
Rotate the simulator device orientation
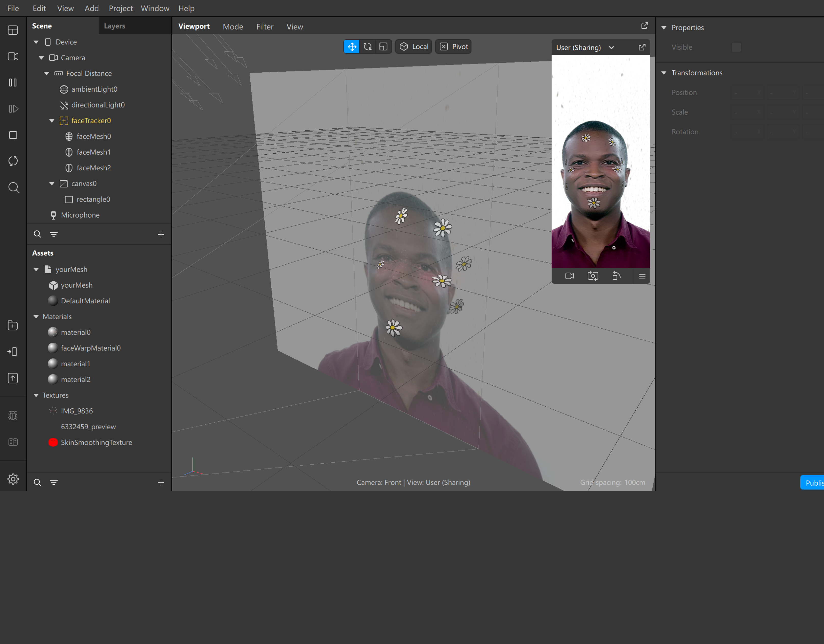coord(617,276)
